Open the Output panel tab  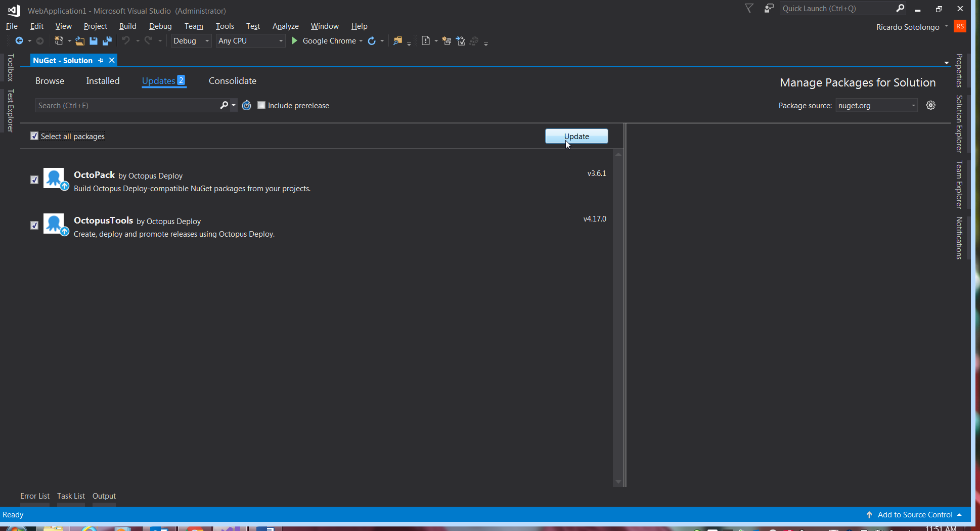pyautogui.click(x=104, y=496)
